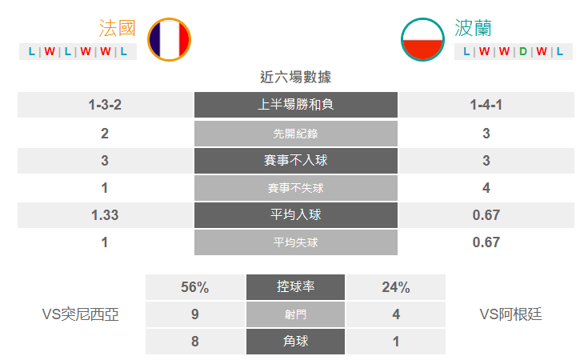Click the VS突尼西亞 match label
Screen dimensions: 588x364
click(x=81, y=314)
